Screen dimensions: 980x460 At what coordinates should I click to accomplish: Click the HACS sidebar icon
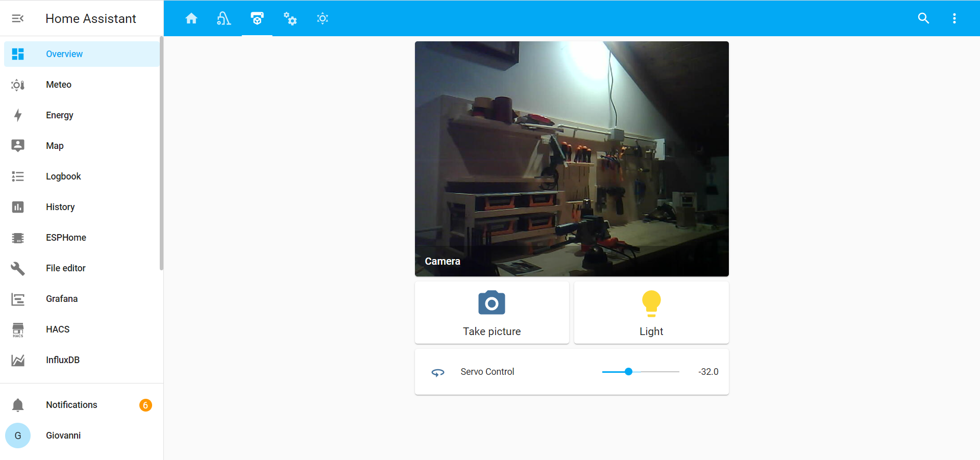pyautogui.click(x=18, y=329)
